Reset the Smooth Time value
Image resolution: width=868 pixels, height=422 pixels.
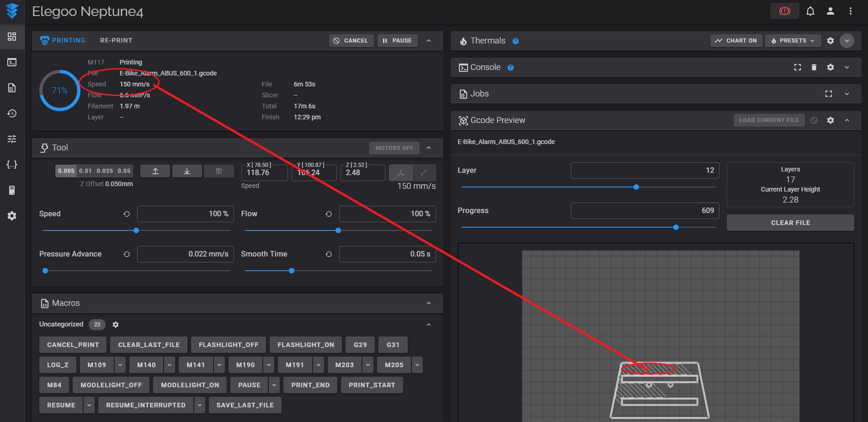pos(329,254)
